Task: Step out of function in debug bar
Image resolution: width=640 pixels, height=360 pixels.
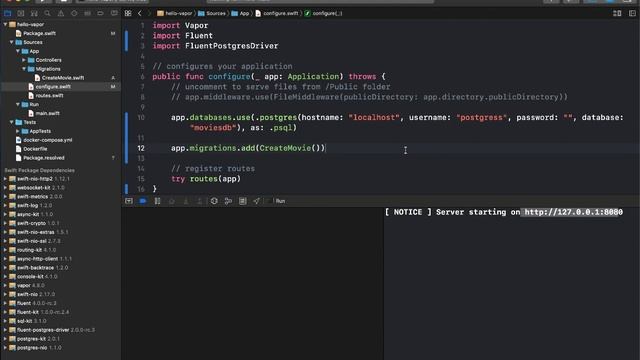Action: click(200, 201)
